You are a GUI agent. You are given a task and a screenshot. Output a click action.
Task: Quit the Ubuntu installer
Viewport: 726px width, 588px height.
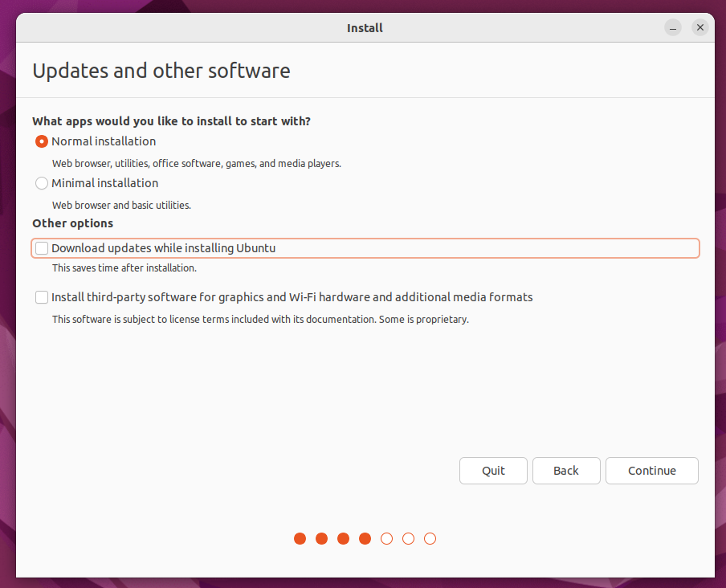(x=493, y=471)
